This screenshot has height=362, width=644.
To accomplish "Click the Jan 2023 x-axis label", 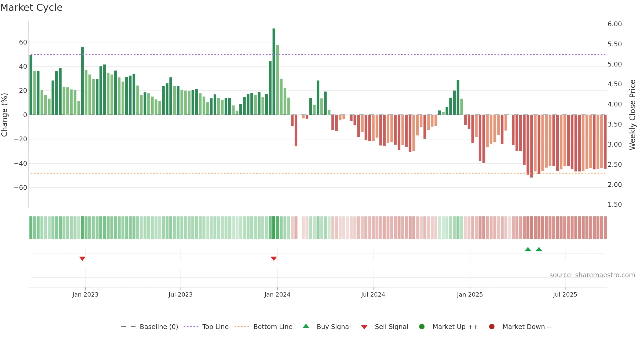I will [85, 294].
